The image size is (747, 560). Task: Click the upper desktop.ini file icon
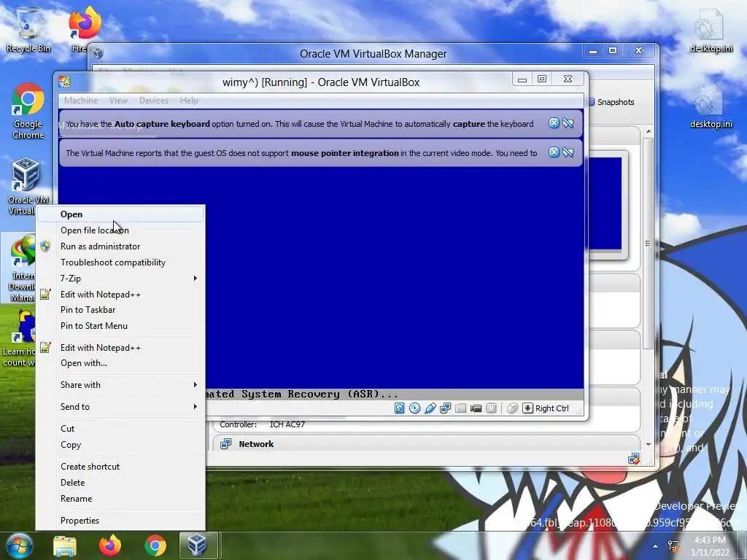coord(711,29)
